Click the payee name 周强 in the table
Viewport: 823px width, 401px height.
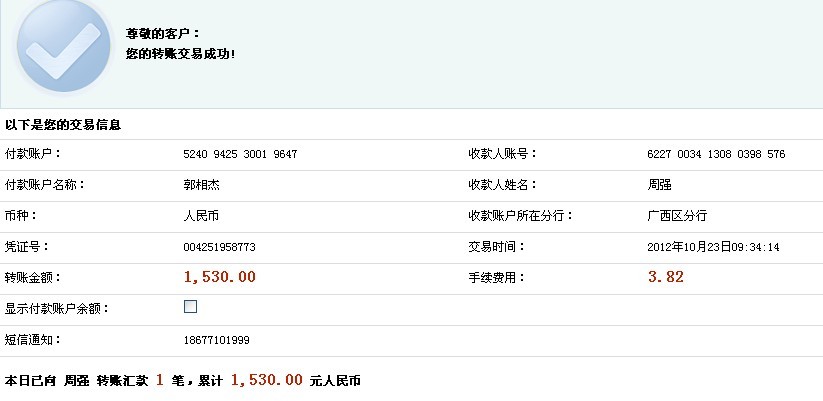[x=660, y=185]
